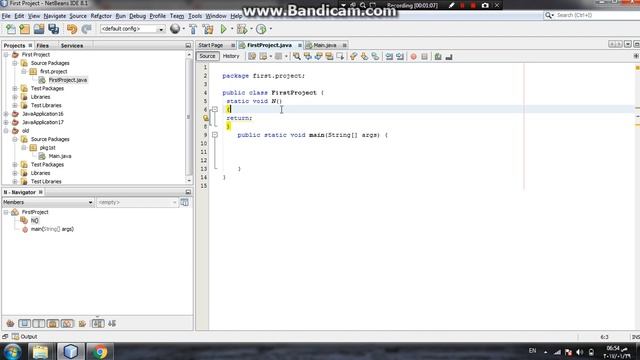Open the Navigate menu

[55, 16]
